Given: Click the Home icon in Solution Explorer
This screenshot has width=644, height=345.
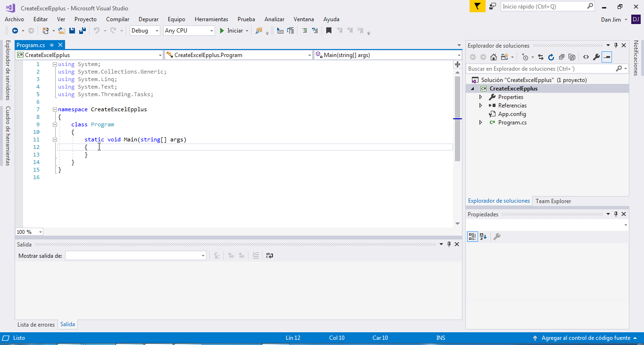Looking at the screenshot, I should tap(494, 57).
